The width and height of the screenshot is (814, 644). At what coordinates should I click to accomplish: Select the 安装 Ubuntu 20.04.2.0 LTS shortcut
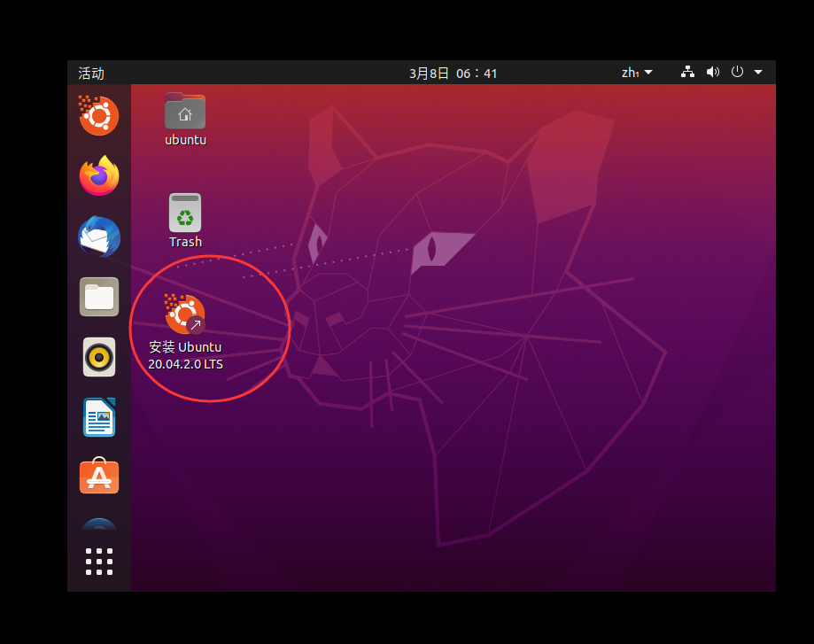pyautogui.click(x=185, y=332)
